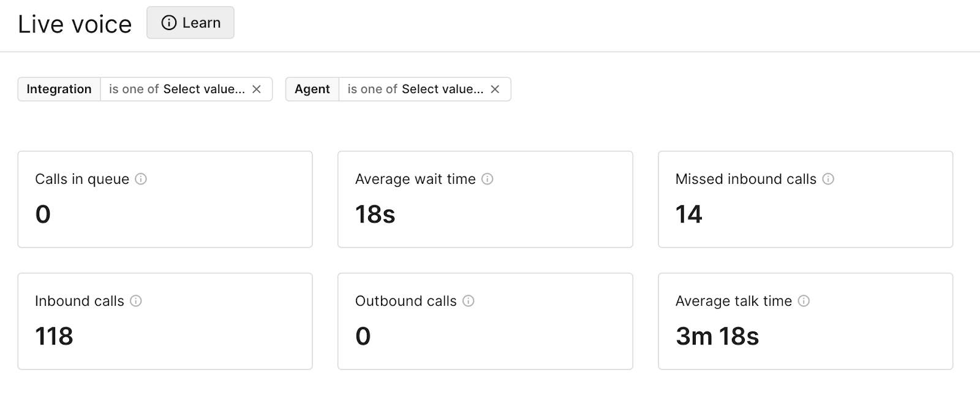Remove the Agent filter with its X
The image size is (980, 413).
click(x=496, y=89)
